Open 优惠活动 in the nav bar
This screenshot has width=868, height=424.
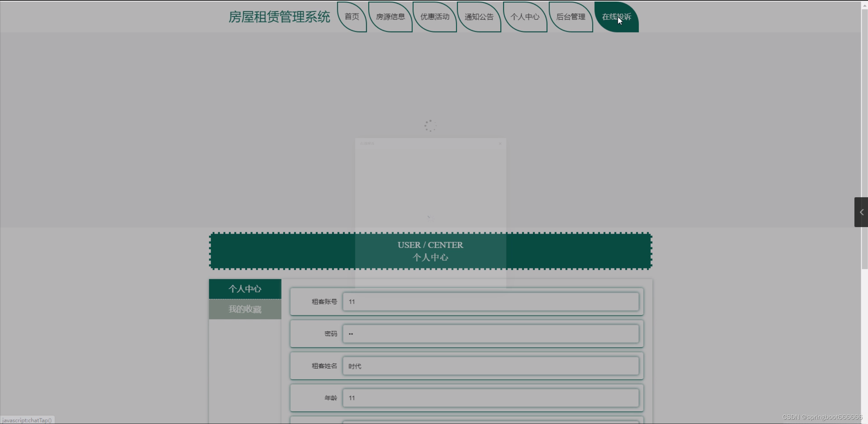point(435,17)
